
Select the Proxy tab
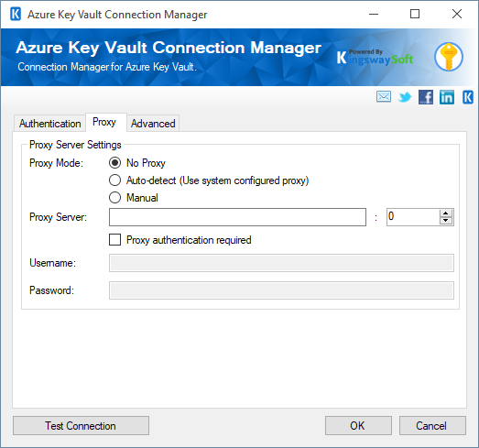tap(105, 122)
